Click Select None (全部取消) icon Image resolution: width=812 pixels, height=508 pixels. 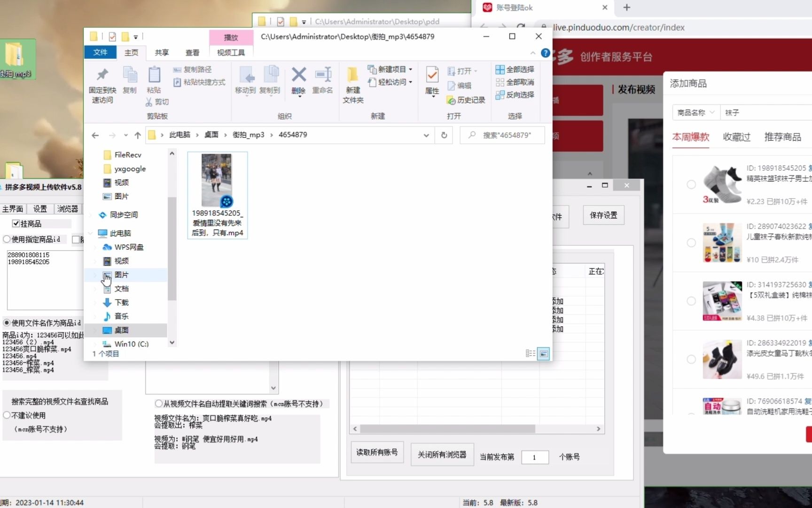500,82
